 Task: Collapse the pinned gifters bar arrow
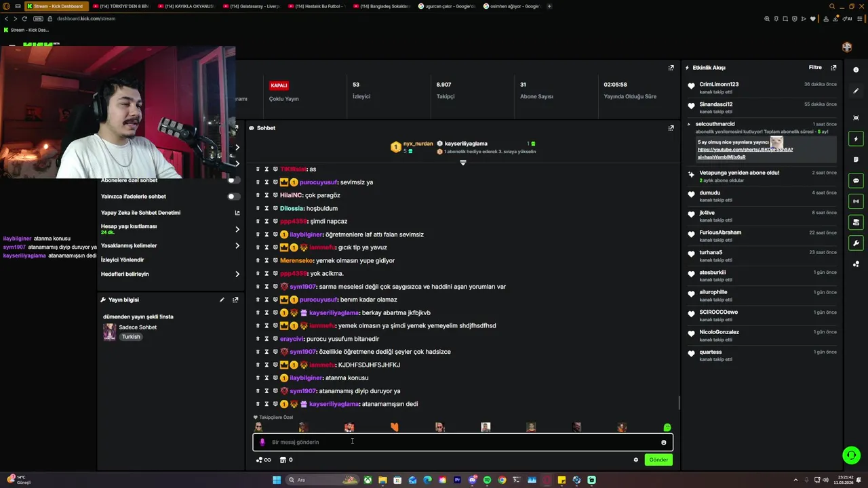(463, 163)
